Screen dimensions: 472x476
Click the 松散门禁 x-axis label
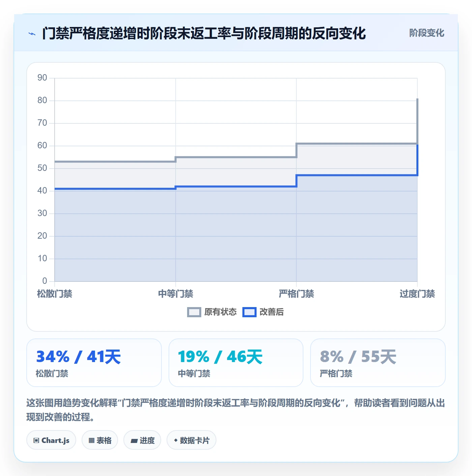pos(55,294)
